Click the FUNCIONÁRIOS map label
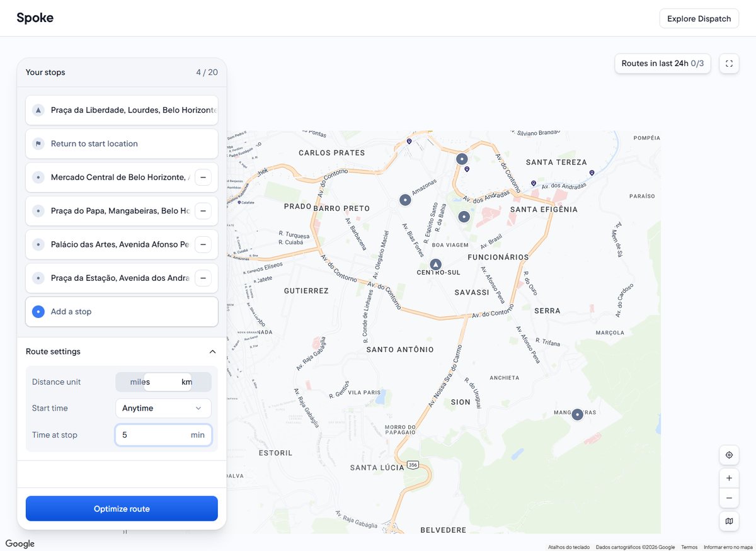The width and height of the screenshot is (756, 551). [498, 258]
